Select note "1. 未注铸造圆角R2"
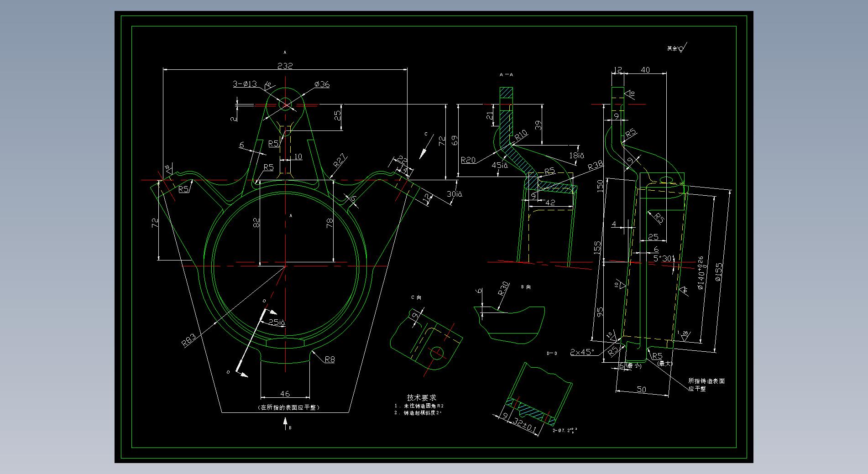The width and height of the screenshot is (868, 474). pos(419,406)
